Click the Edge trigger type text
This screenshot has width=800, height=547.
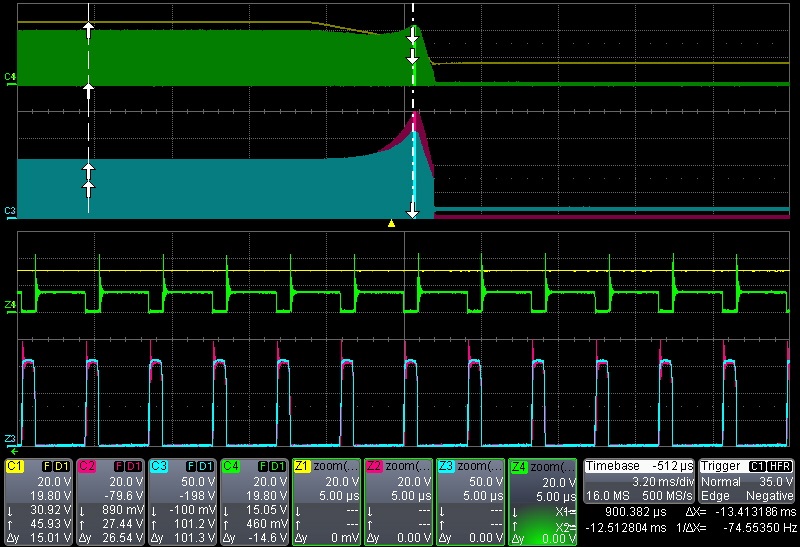click(713, 495)
